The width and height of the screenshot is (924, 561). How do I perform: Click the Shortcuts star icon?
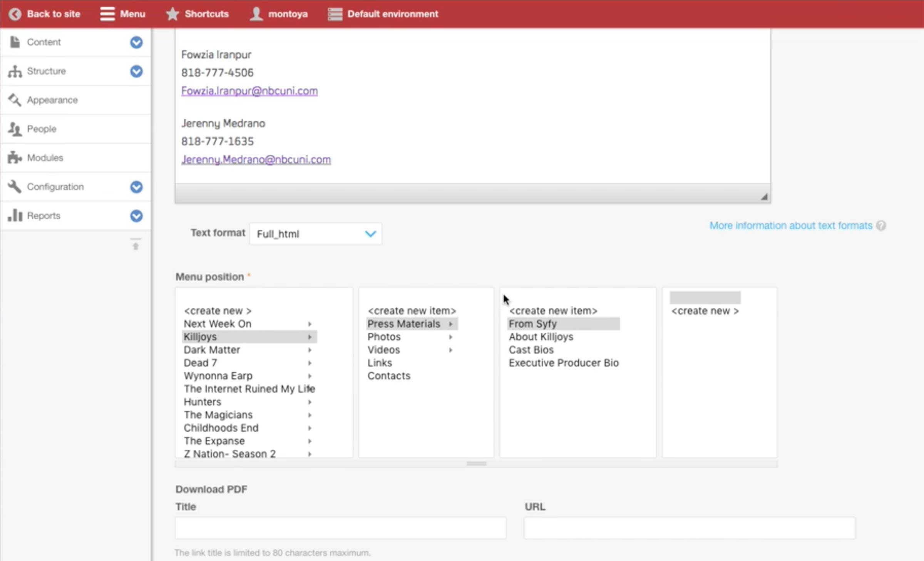point(172,14)
